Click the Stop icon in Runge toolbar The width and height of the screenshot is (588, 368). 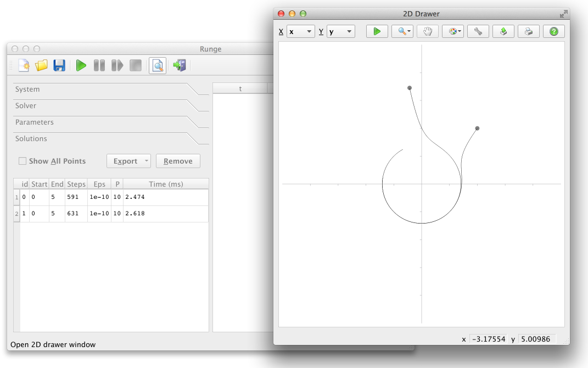tap(136, 65)
